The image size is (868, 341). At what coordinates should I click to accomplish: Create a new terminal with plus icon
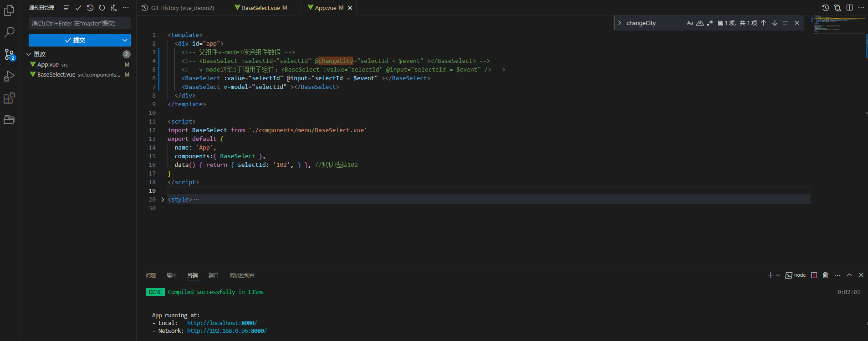(771, 275)
